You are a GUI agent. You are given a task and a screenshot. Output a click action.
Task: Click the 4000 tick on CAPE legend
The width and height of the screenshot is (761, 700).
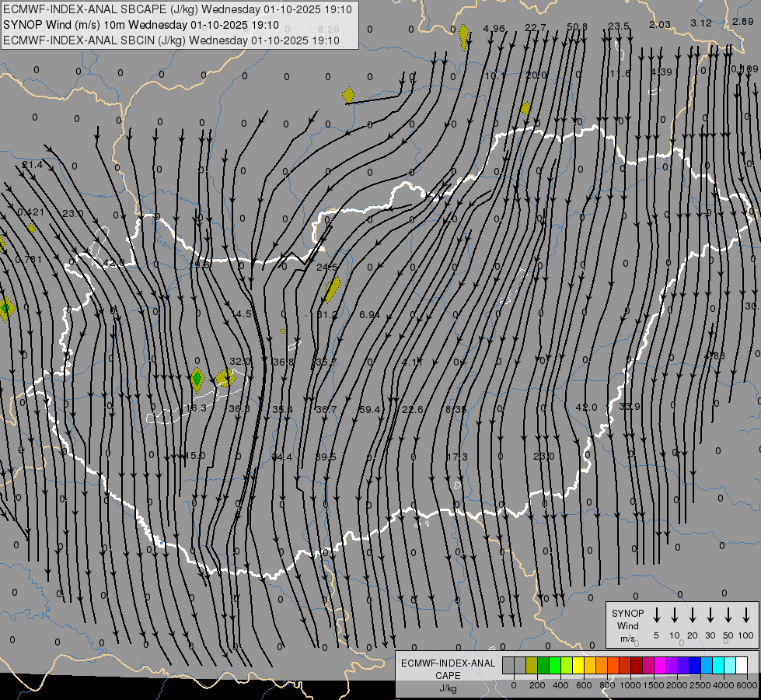tap(723, 685)
